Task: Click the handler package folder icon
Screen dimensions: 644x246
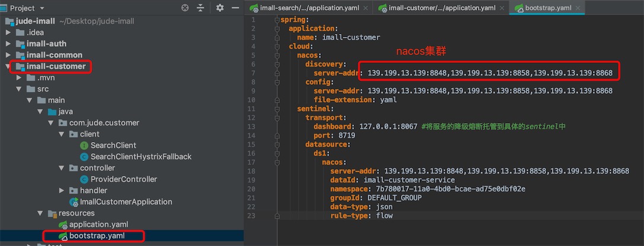Action: tap(74, 191)
